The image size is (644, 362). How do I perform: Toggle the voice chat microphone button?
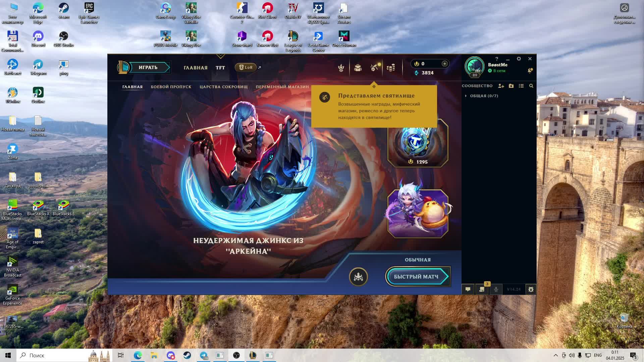[x=496, y=289]
